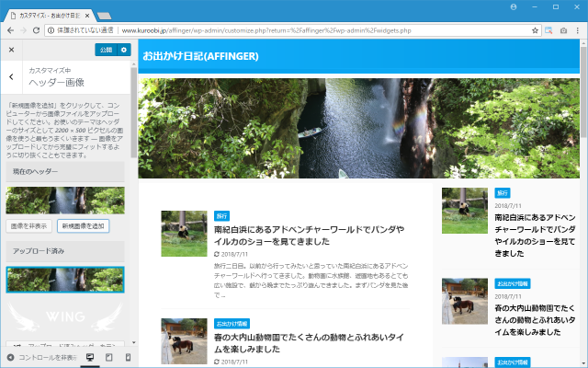
Task: Close the customizer with the X icon
Action: (x=11, y=50)
